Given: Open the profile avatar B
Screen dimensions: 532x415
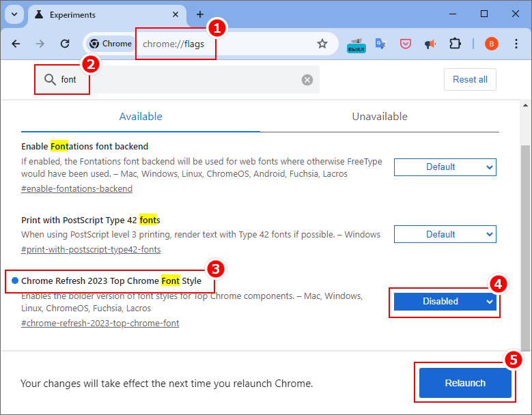Looking at the screenshot, I should coord(491,44).
